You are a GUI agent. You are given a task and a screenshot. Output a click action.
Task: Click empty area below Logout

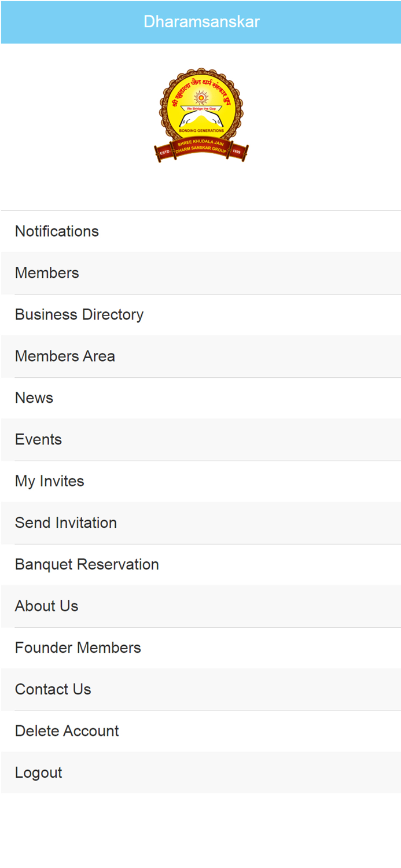tap(201, 830)
